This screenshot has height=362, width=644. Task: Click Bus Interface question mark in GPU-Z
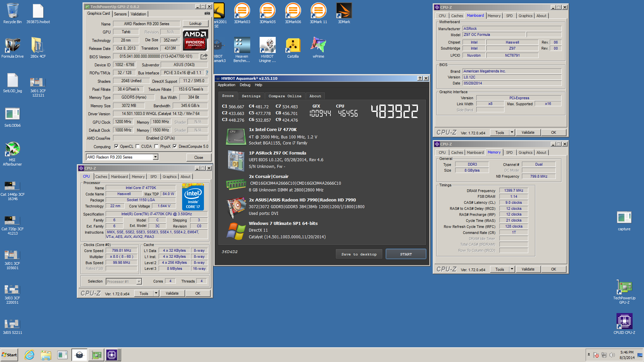207,73
